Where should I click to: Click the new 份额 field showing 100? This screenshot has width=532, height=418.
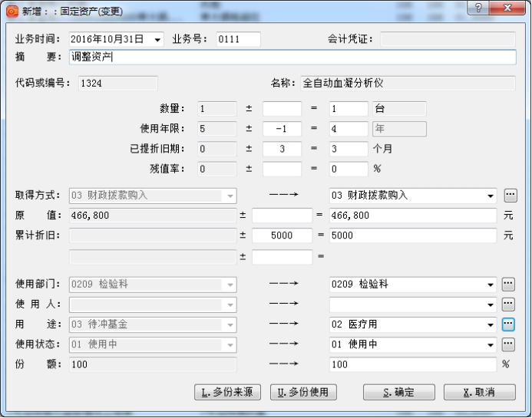tap(413, 365)
